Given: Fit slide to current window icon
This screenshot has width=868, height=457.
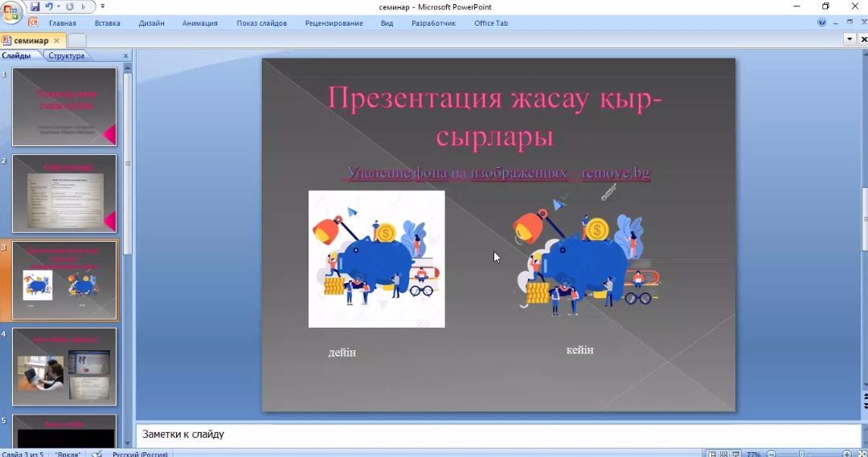Looking at the screenshot, I should tap(861, 454).
